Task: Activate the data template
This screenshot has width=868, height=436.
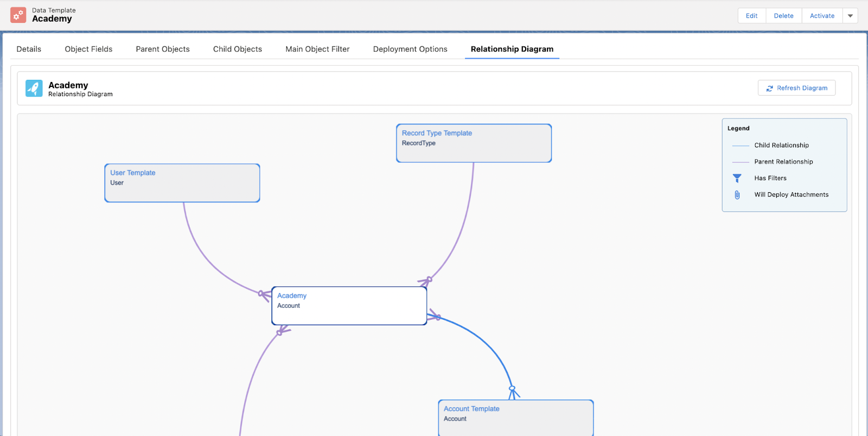Action: [x=822, y=16]
